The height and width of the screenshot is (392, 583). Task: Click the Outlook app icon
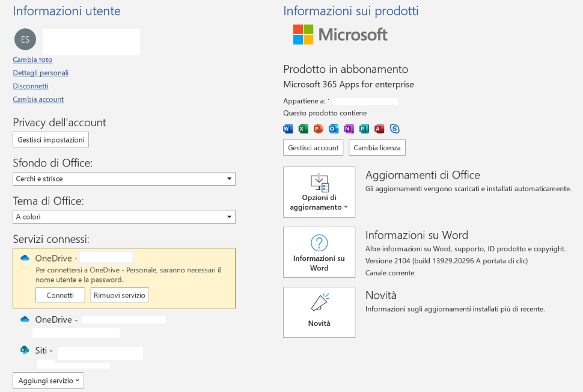334,129
